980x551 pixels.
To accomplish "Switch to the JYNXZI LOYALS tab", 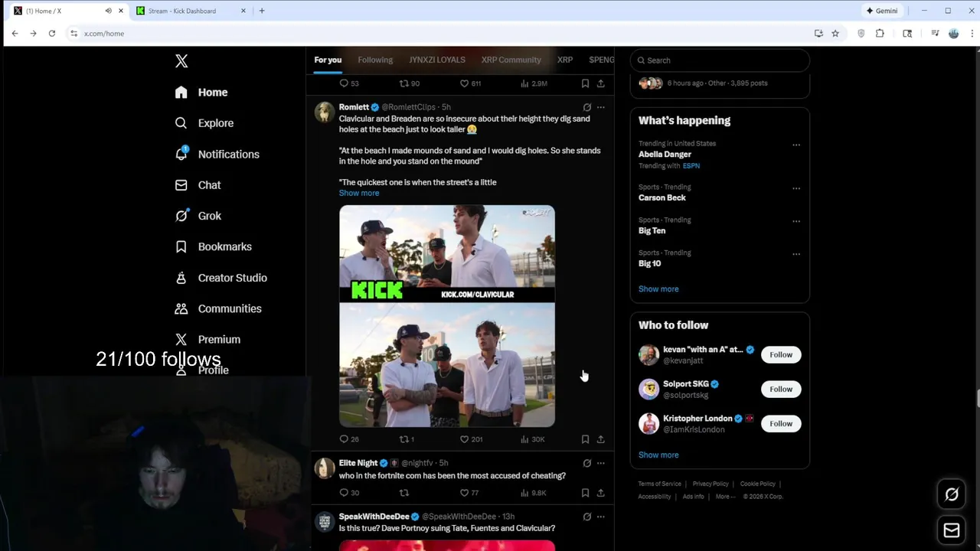I will click(x=437, y=60).
